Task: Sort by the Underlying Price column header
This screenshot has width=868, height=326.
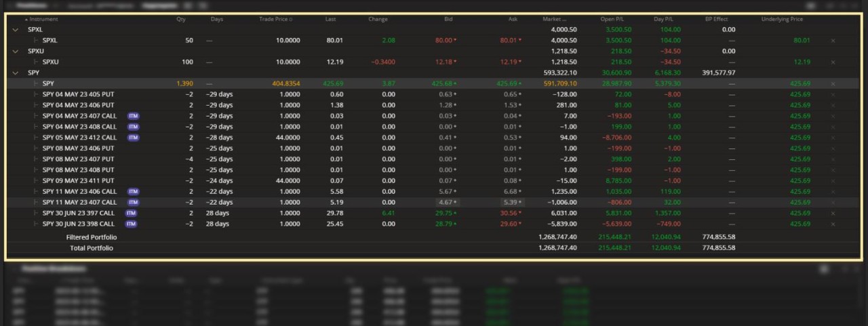Action: point(782,20)
